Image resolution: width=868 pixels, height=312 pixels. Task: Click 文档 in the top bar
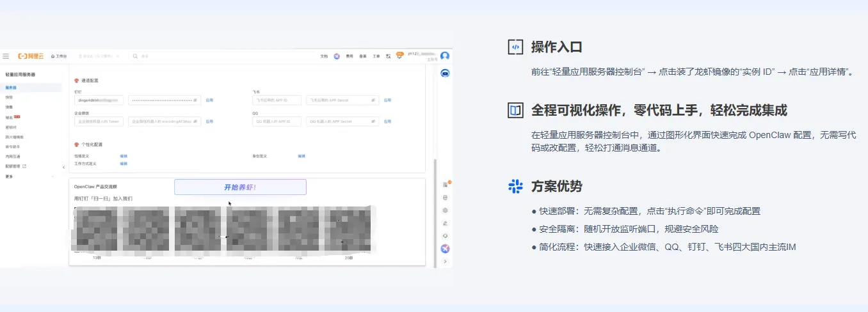pyautogui.click(x=324, y=56)
